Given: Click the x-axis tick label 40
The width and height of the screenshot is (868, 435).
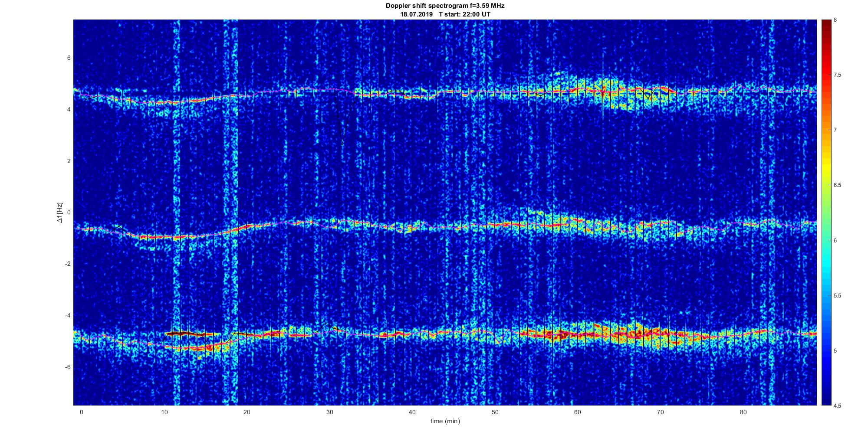Looking at the screenshot, I should pos(412,412).
